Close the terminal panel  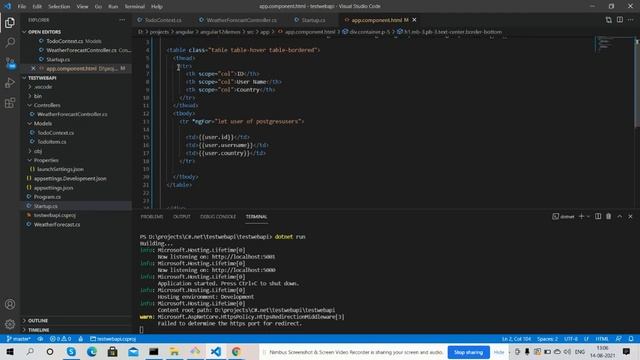click(x=630, y=216)
